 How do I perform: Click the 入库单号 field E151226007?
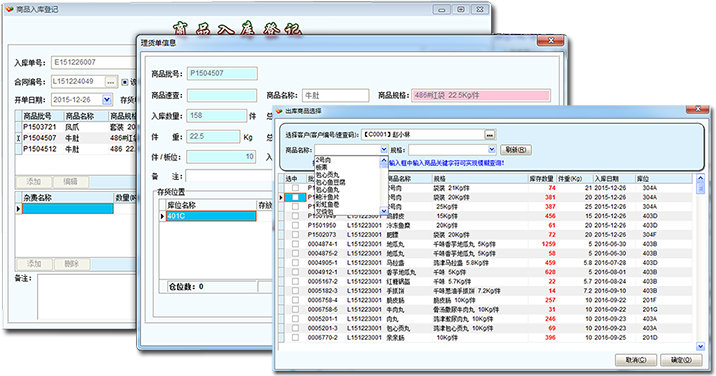click(x=94, y=63)
